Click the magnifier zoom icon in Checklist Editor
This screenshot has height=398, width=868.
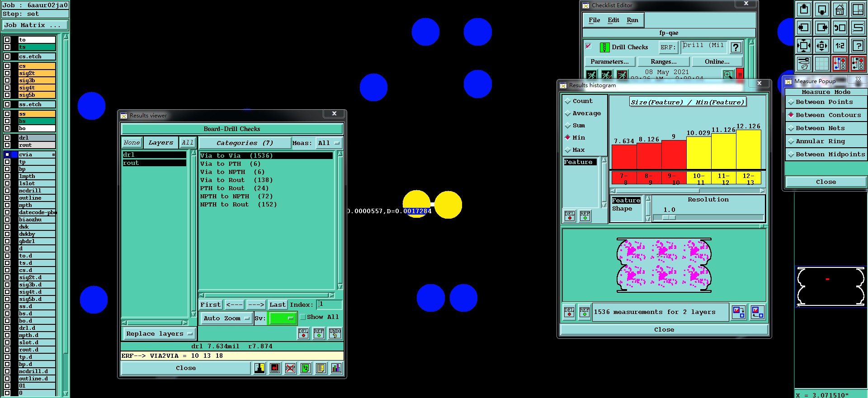click(728, 75)
